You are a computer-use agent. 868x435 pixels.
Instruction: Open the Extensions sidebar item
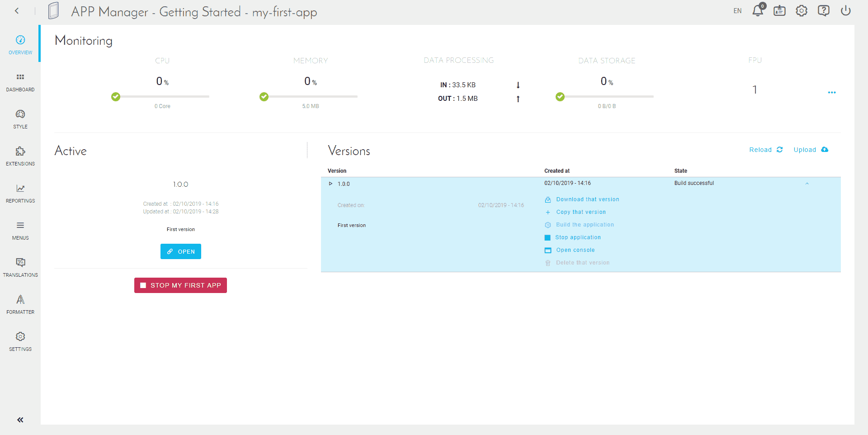pyautogui.click(x=20, y=156)
